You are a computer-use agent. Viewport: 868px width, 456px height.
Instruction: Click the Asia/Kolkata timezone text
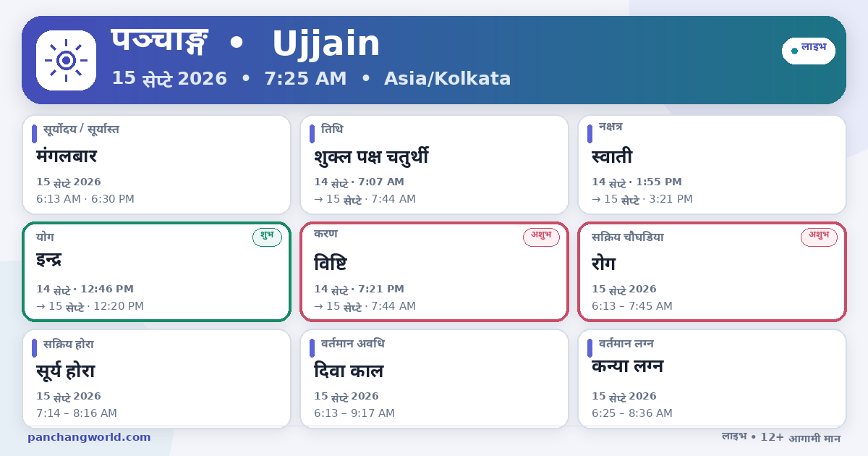click(x=447, y=78)
